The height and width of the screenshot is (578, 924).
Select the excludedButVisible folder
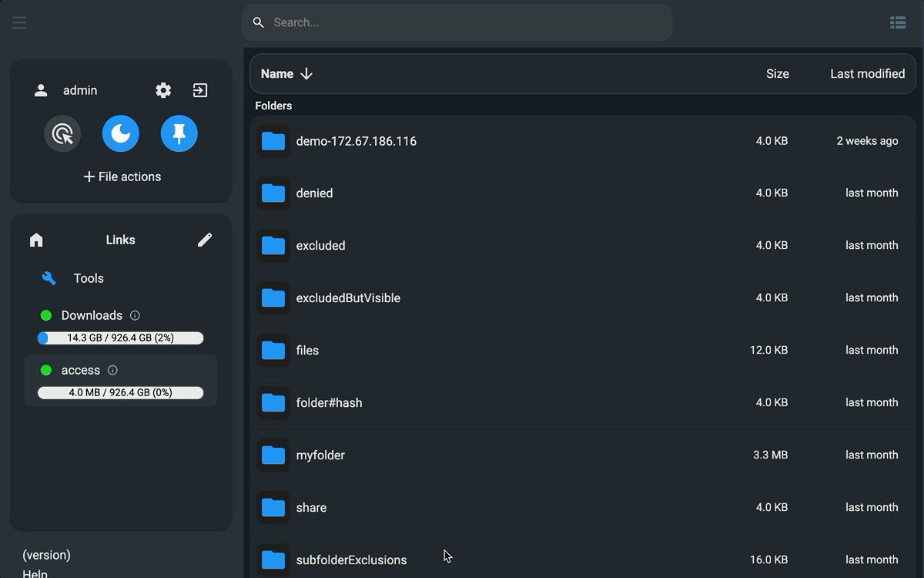[583, 298]
